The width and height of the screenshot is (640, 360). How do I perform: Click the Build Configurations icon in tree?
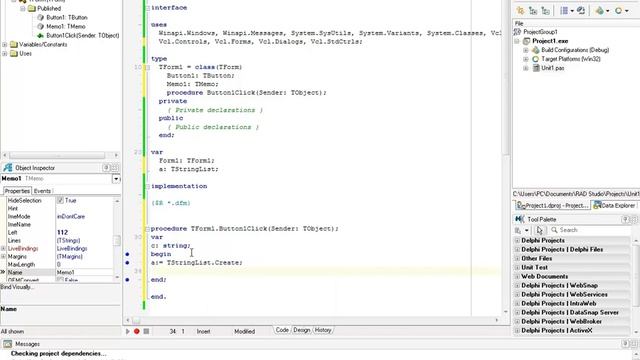(536, 50)
